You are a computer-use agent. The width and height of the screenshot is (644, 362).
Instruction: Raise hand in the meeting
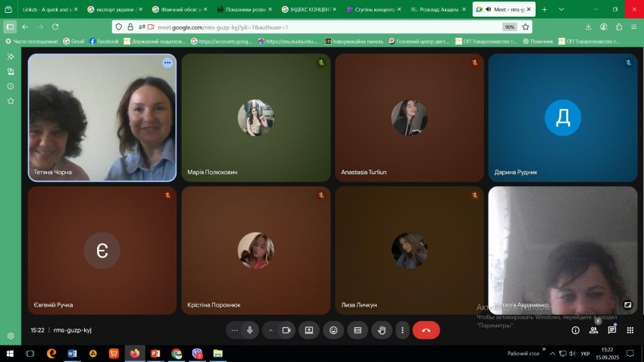pos(382,330)
